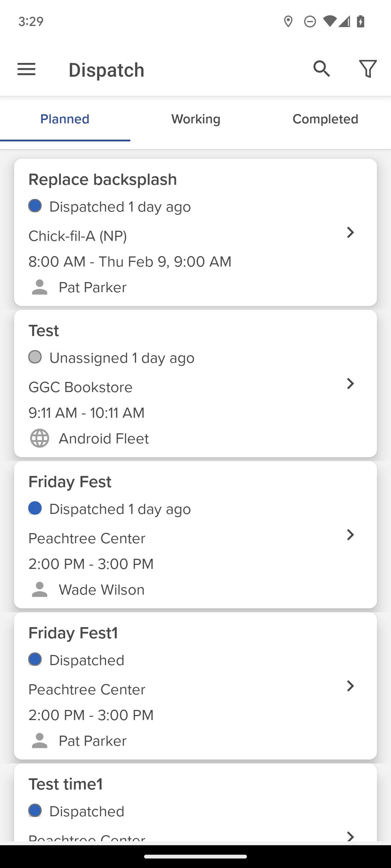Tap the do-not-disturb status bar icon

pyautogui.click(x=310, y=22)
